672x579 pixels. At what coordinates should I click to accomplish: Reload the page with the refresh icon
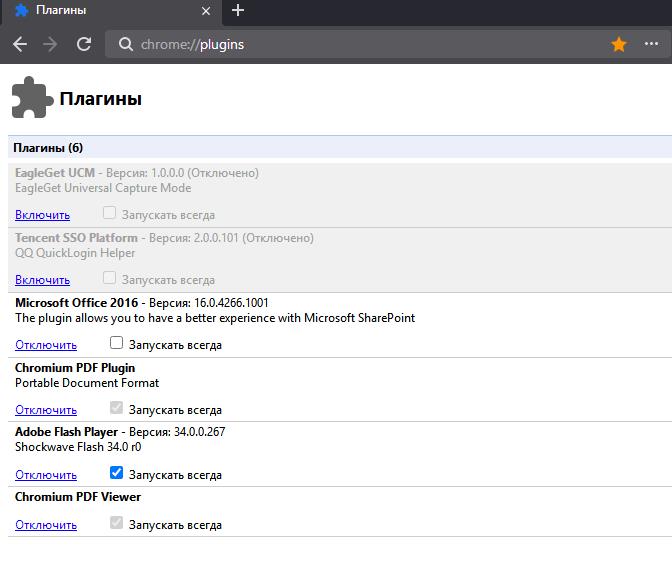(84, 44)
